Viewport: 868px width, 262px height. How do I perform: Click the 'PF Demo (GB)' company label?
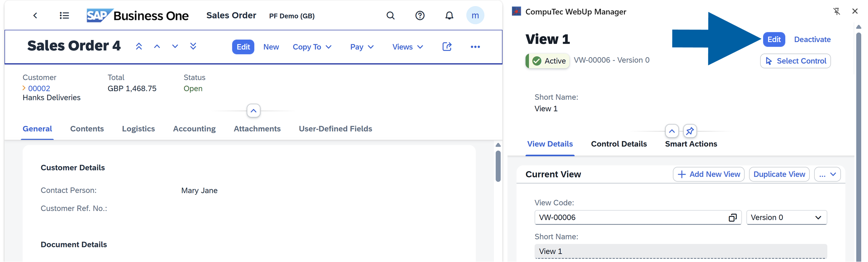point(292,16)
